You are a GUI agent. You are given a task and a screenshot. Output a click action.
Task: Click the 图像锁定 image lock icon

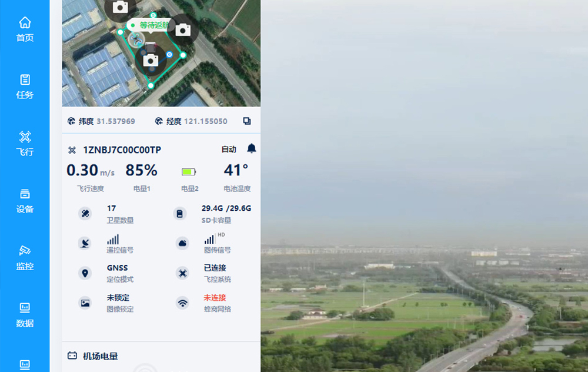click(85, 303)
